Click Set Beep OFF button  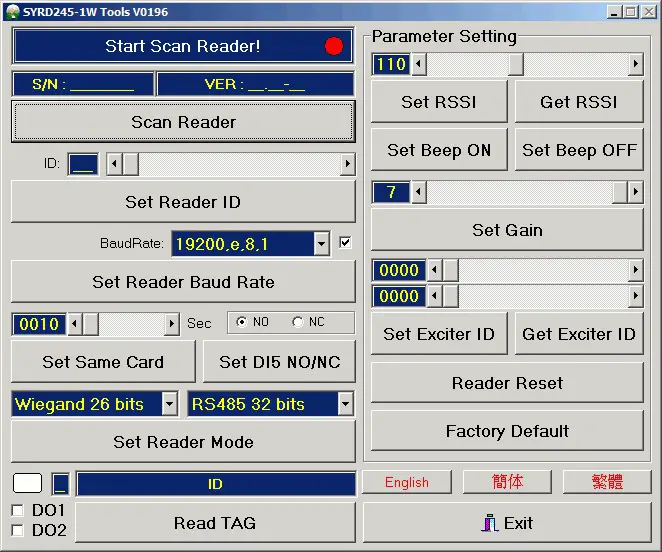click(579, 150)
